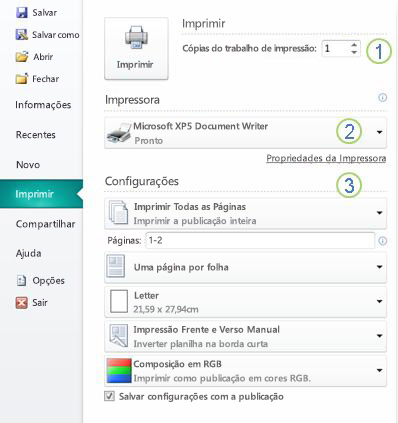Expand Imprimir Todas as Páginas dropdown
This screenshot has height=423, width=398.
tap(379, 213)
